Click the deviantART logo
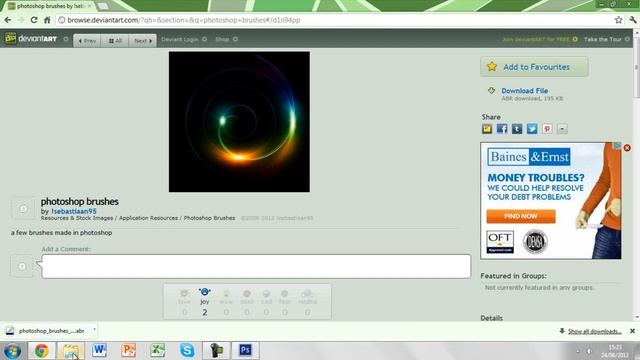The height and width of the screenshot is (360, 640). pos(31,39)
